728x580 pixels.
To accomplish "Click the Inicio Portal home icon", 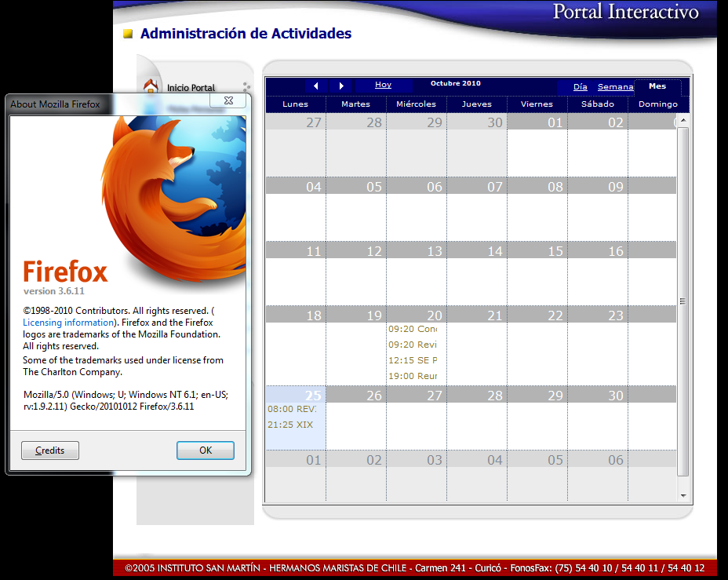I will [x=151, y=86].
